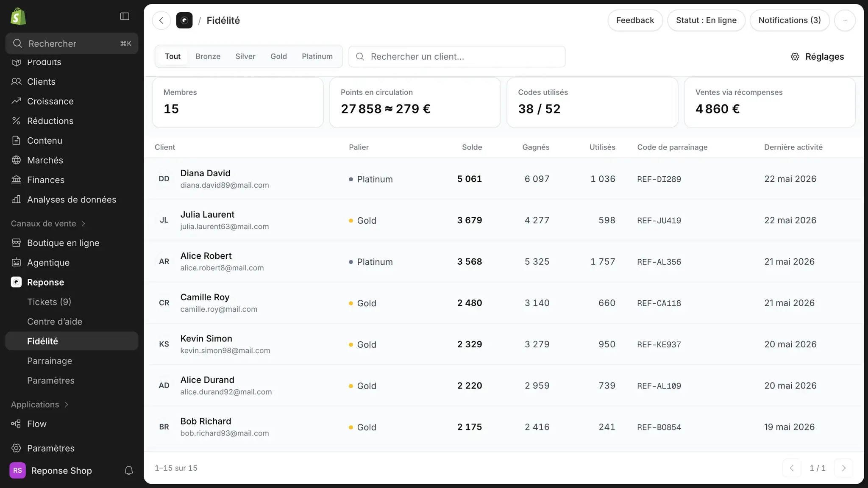Expand Applications section chevron
Screen dimensions: 868x488
67,405
